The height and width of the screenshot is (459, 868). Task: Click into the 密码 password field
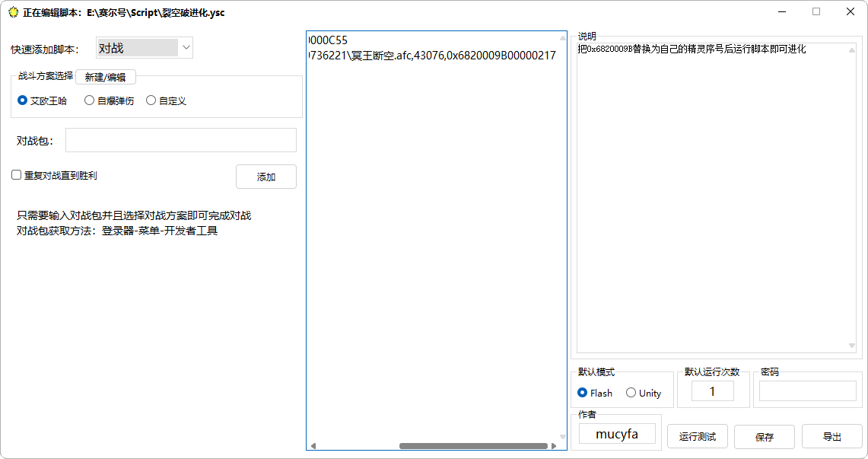pos(808,391)
